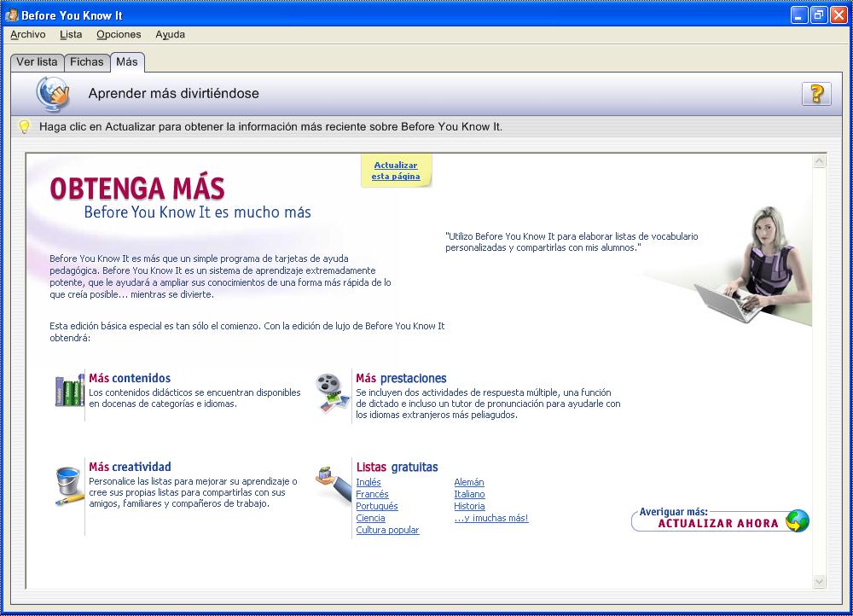853x616 pixels.
Task: Click the yellow help question mark icon
Action: point(816,94)
